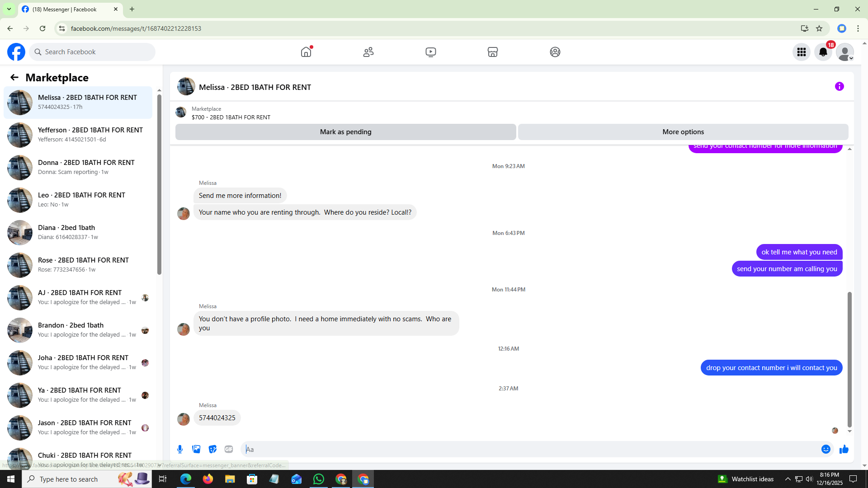Open Leo's conversation
Screen dimensions: 868x488
pos(78,200)
